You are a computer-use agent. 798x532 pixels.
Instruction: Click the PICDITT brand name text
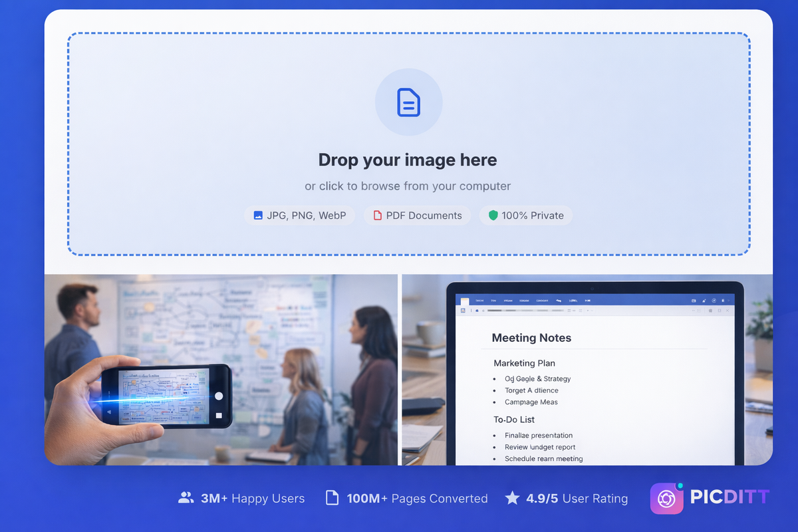(730, 497)
